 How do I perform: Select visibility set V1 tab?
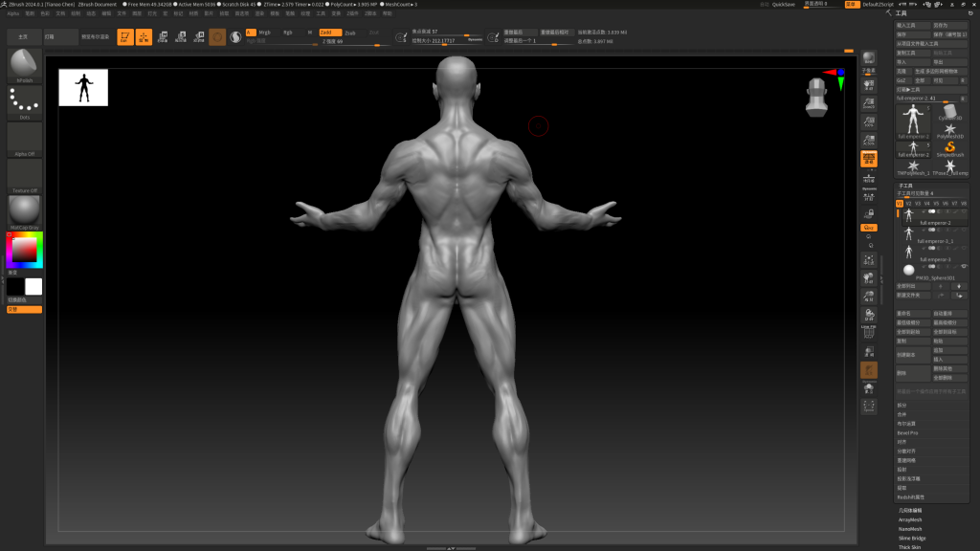tap(900, 204)
